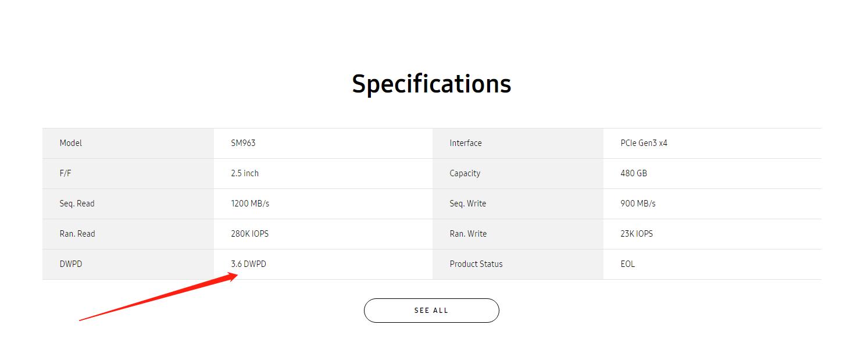This screenshot has width=868, height=353.
Task: Click the Ran. Read label
Action: [77, 234]
